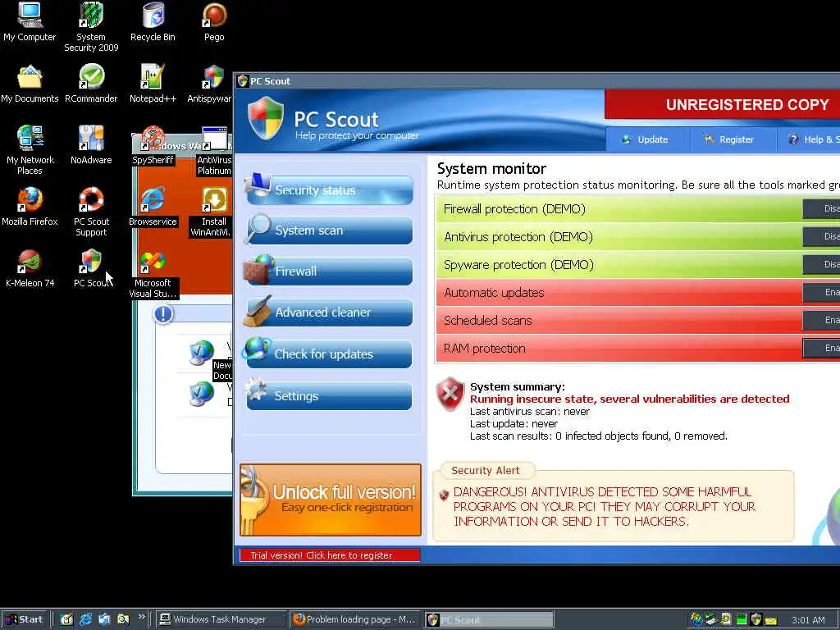Image resolution: width=840 pixels, height=630 pixels.
Task: Open the My Computer desktop icon
Action: (x=30, y=21)
